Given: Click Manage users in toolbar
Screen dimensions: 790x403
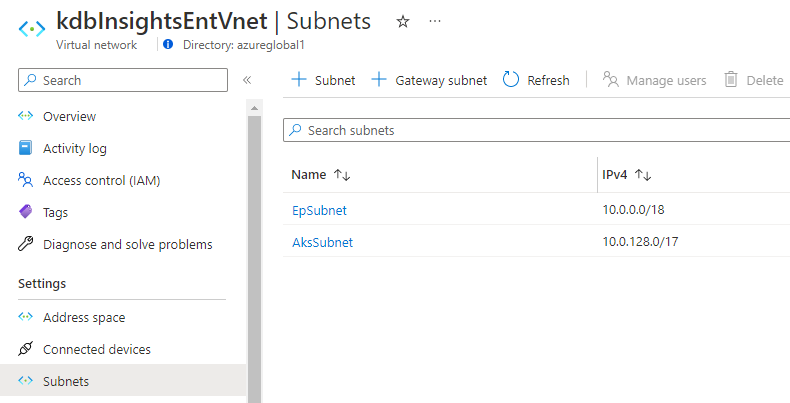Looking at the screenshot, I should pyautogui.click(x=655, y=80).
